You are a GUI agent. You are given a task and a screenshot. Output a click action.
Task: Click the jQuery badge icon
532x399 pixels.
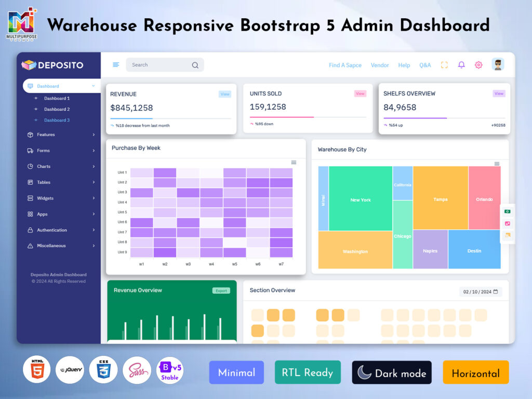click(x=70, y=369)
